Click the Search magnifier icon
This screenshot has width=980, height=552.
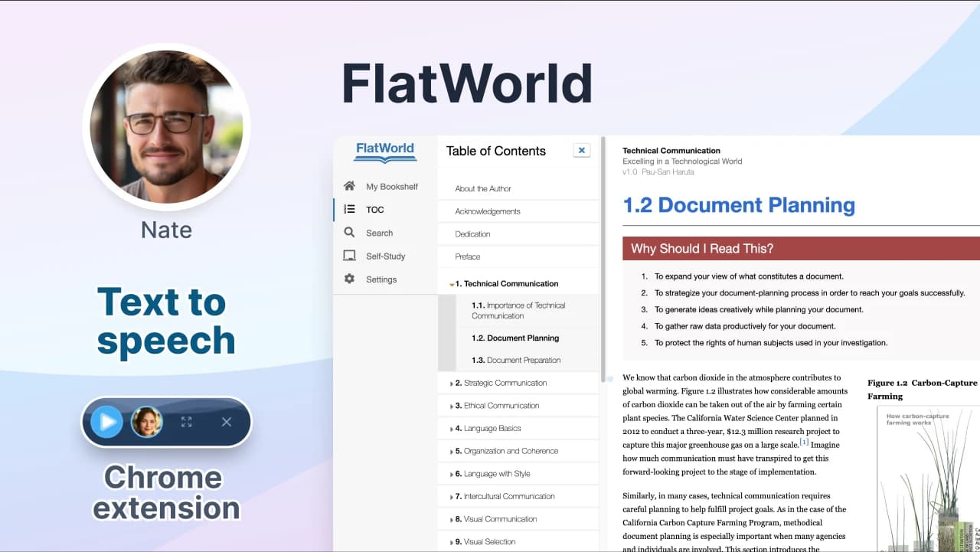pyautogui.click(x=349, y=233)
